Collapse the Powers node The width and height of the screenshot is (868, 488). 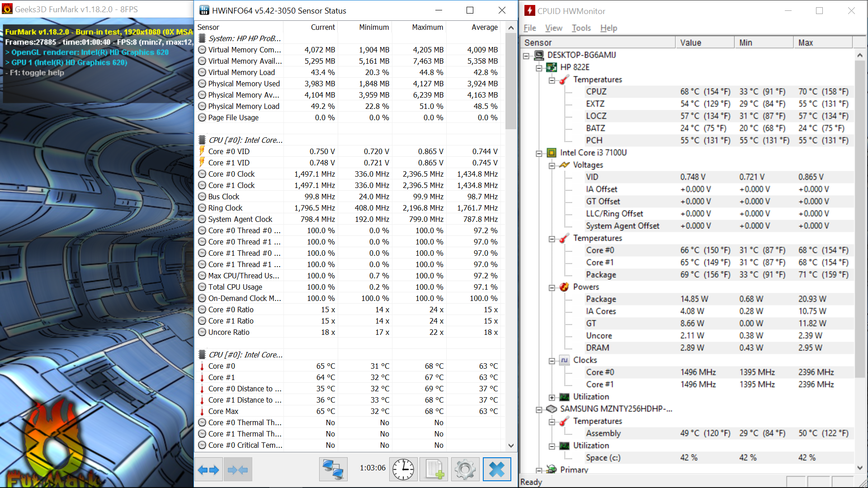552,288
